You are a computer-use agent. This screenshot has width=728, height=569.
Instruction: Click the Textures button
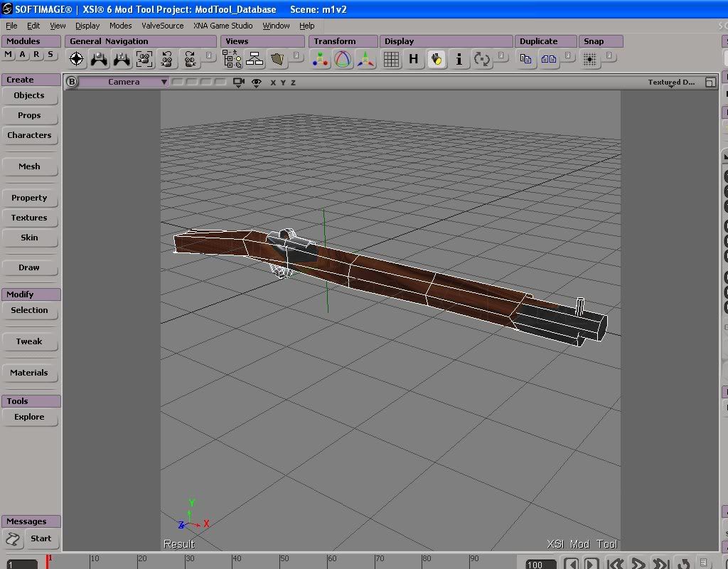coord(29,218)
